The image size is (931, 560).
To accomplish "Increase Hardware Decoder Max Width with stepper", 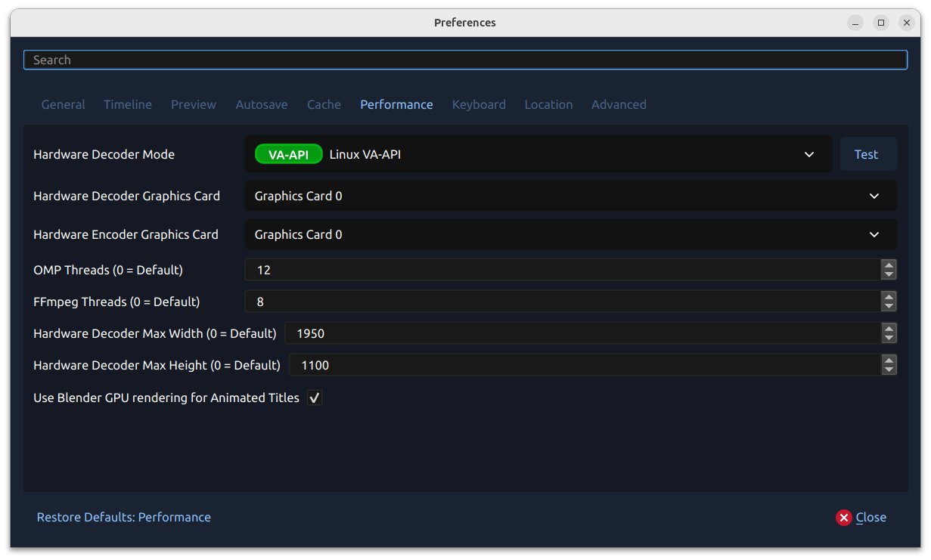I will click(889, 329).
